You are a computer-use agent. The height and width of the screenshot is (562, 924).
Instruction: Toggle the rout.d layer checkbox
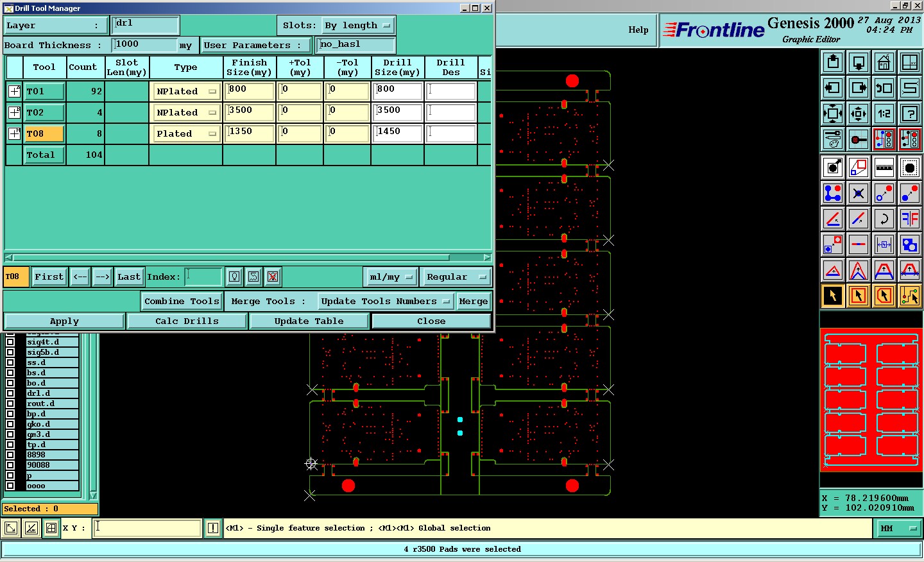pyautogui.click(x=10, y=404)
